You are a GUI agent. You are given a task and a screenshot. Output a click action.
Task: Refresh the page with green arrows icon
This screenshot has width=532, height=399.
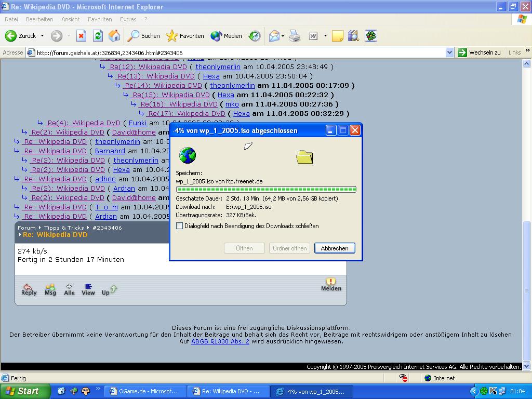[x=98, y=36]
